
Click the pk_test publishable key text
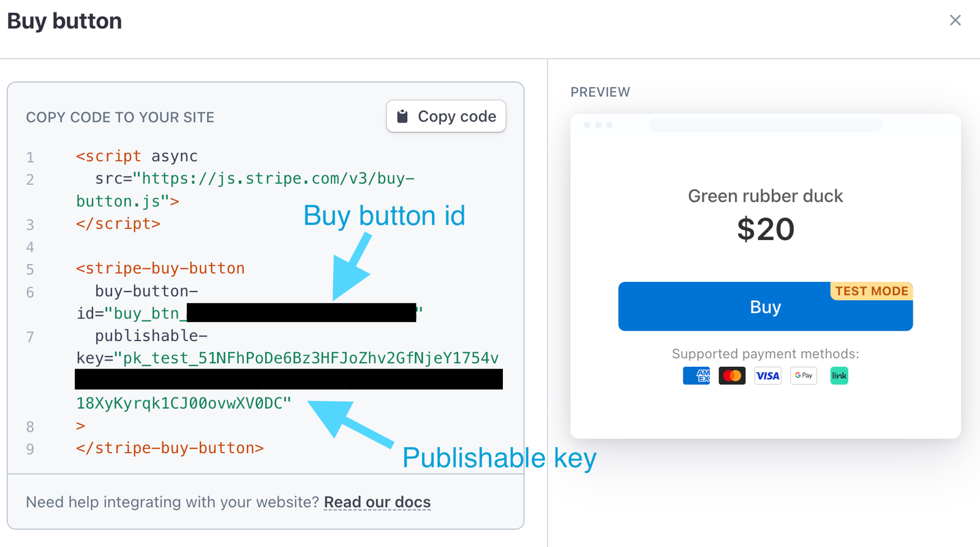coord(311,358)
